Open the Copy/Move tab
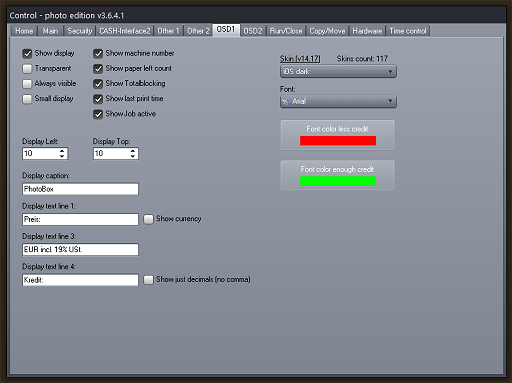The width and height of the screenshot is (512, 383). coord(327,31)
